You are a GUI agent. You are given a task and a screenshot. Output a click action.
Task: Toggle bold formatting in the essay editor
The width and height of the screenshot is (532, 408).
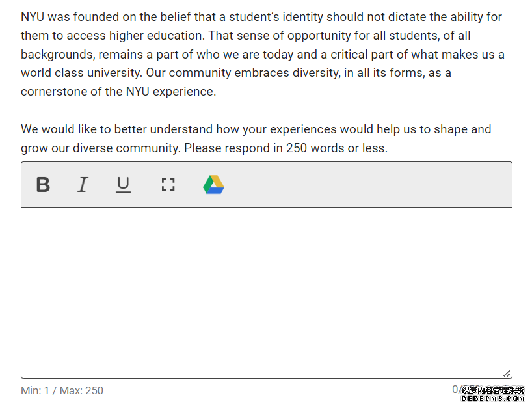[43, 185]
